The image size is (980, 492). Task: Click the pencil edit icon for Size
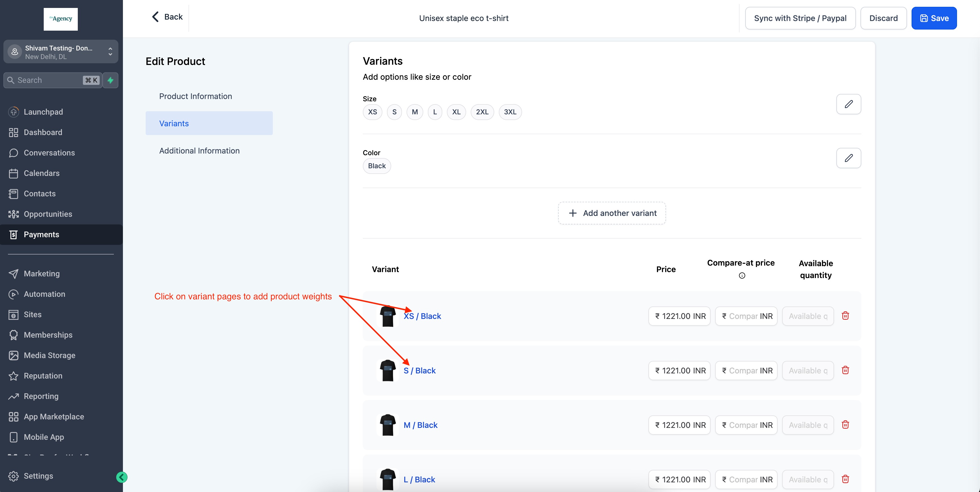[x=848, y=104]
